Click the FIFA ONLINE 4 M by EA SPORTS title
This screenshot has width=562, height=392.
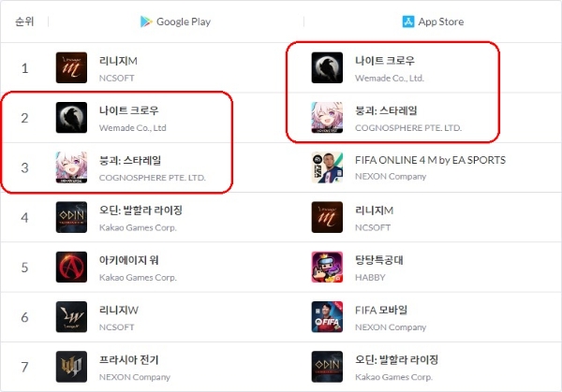click(430, 160)
